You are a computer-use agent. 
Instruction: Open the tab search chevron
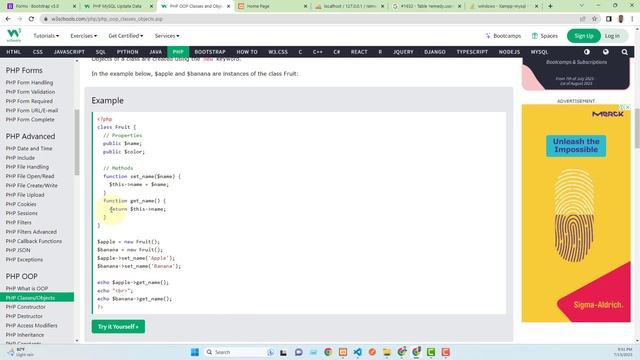[x=582, y=6]
